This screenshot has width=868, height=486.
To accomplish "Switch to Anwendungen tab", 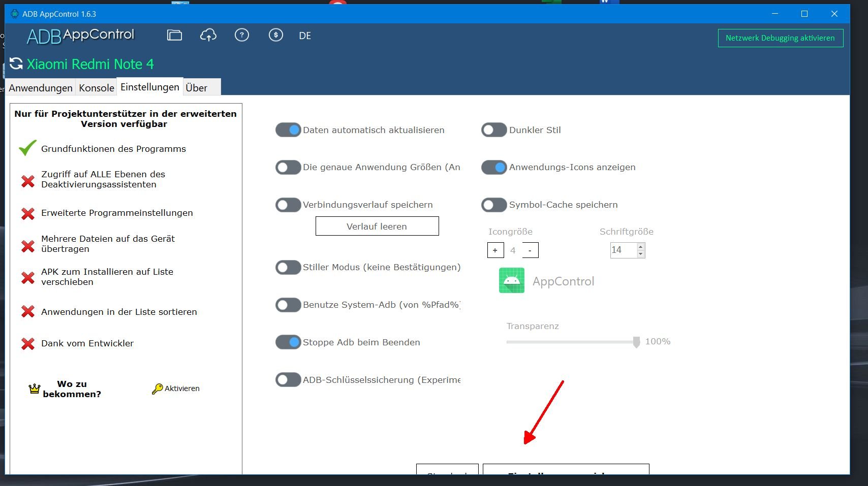I will point(41,87).
